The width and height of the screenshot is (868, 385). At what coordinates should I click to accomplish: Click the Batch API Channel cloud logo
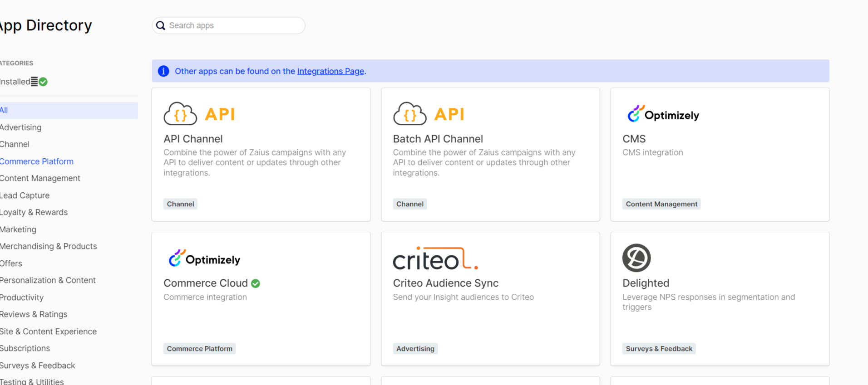409,114
